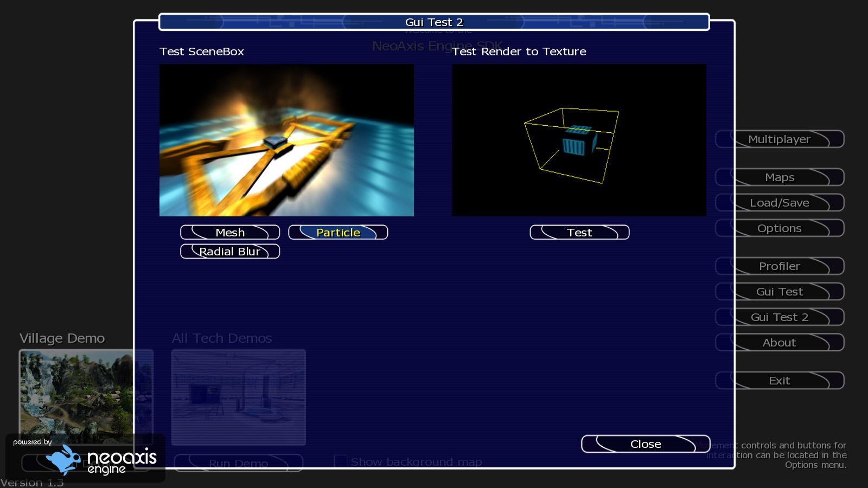Enable Radial Blur effect
Viewport: 868px width, 488px height.
click(x=229, y=251)
